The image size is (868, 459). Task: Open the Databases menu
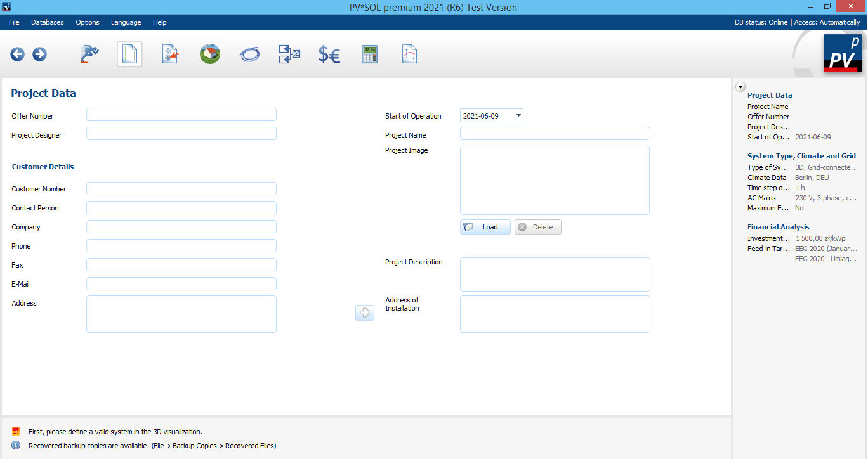tap(48, 22)
